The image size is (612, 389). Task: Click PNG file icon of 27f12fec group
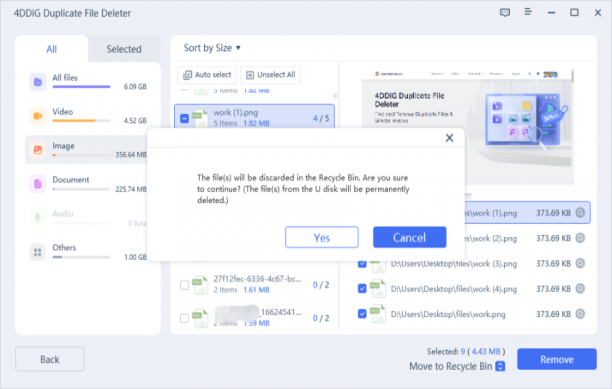(201, 285)
